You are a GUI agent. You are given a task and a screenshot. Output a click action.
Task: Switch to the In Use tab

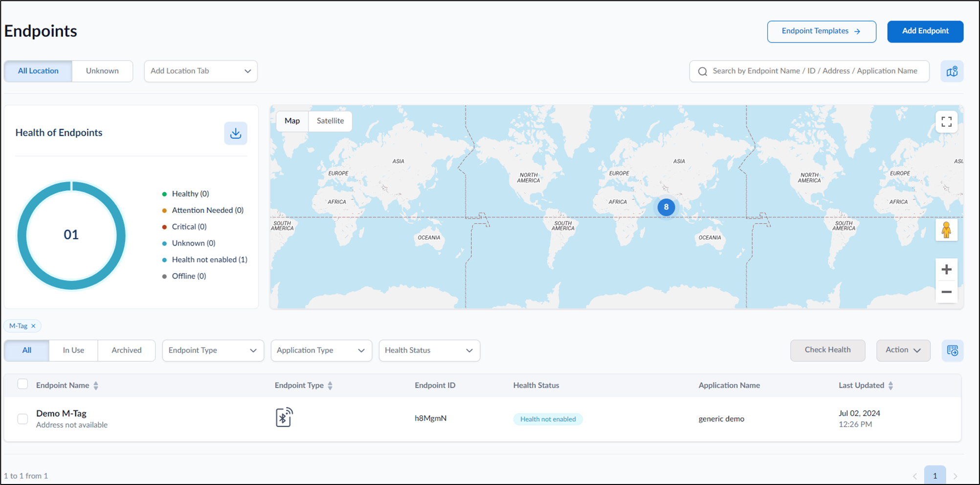tap(73, 350)
